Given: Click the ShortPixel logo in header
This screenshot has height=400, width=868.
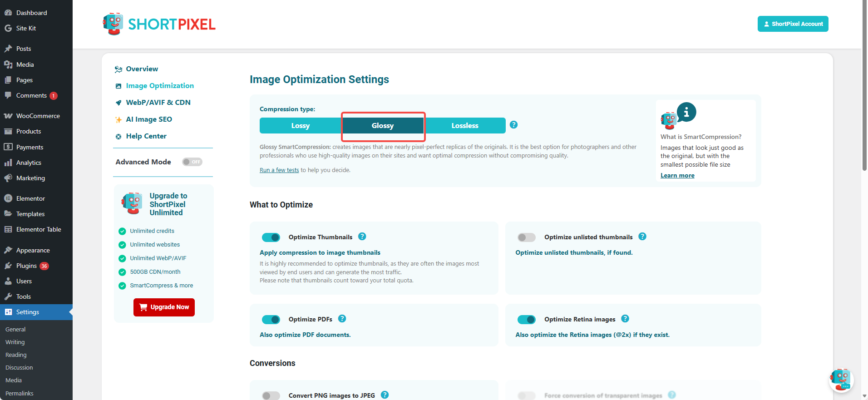Looking at the screenshot, I should 159,24.
